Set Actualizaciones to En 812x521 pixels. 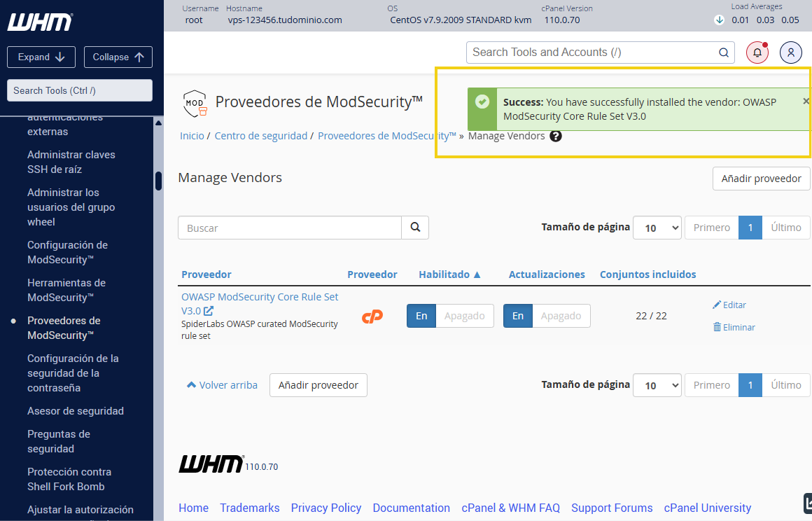pos(518,316)
